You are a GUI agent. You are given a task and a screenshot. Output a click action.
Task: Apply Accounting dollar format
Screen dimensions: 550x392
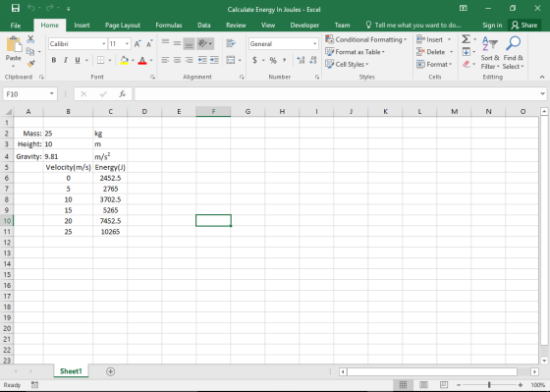pos(255,60)
